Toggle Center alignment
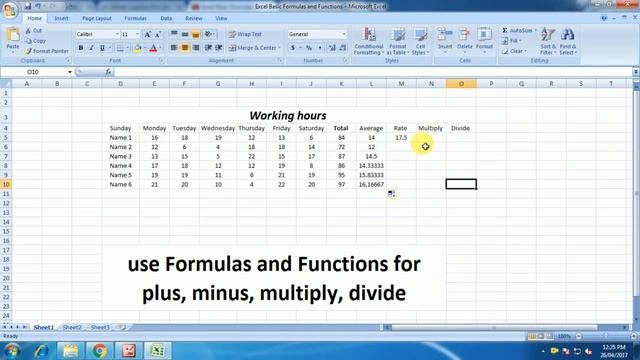 point(185,48)
